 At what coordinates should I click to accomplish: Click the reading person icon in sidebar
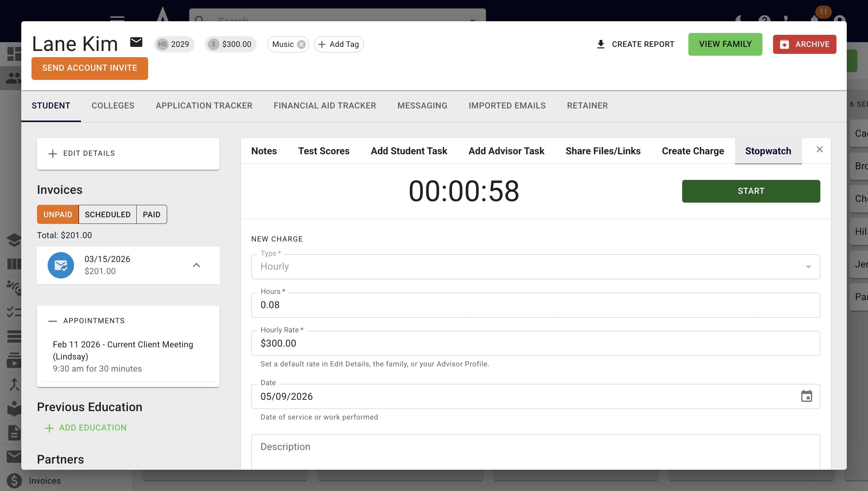click(x=14, y=409)
